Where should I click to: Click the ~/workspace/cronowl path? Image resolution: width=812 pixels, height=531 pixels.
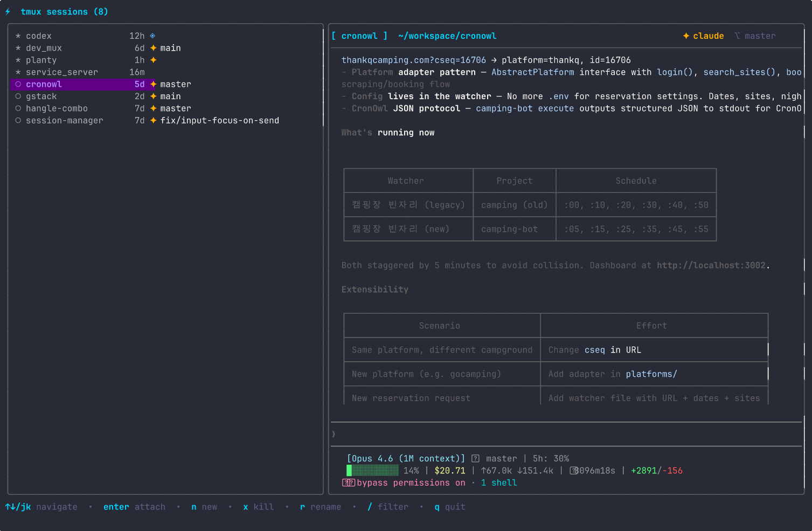click(447, 36)
